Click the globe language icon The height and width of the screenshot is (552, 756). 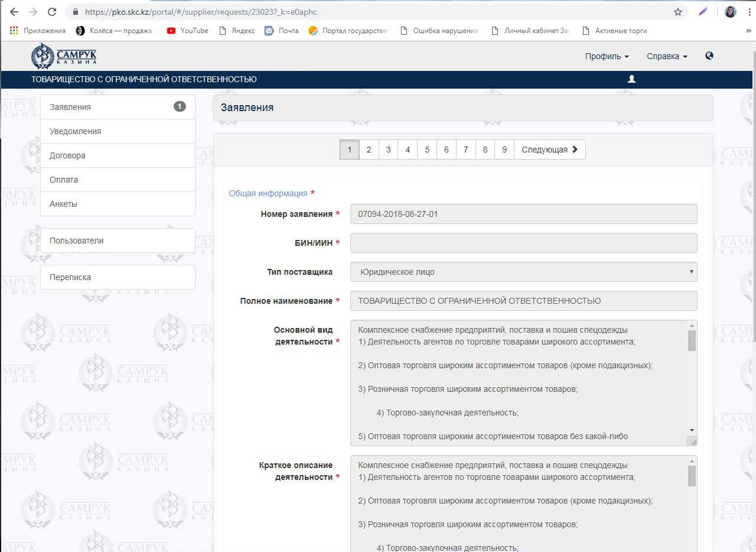tap(709, 56)
